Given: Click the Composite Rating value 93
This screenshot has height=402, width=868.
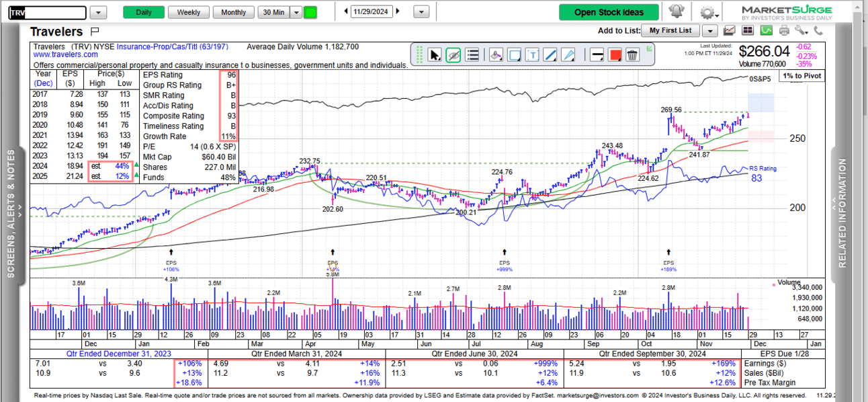Looking at the screenshot, I should click(x=231, y=116).
